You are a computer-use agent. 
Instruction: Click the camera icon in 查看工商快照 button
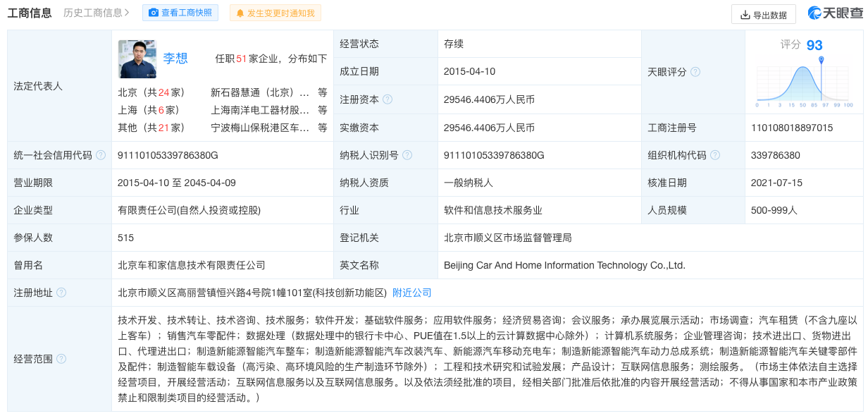[x=154, y=13]
